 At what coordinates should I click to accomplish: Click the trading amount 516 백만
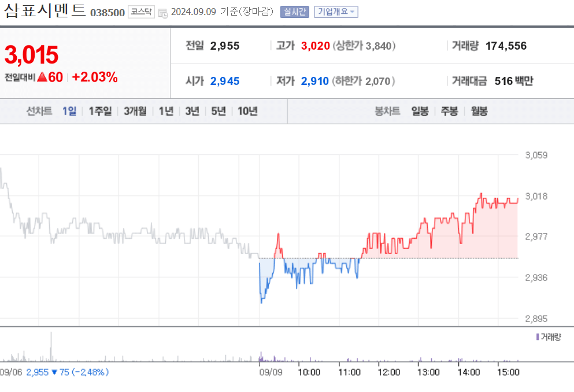[x=514, y=81]
